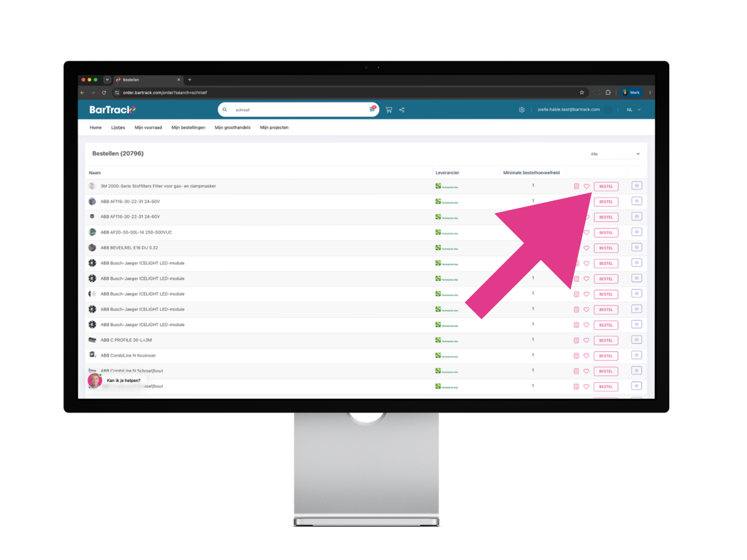Open Mijn bestellingen
Image resolution: width=747 pixels, height=560 pixels.
189,128
